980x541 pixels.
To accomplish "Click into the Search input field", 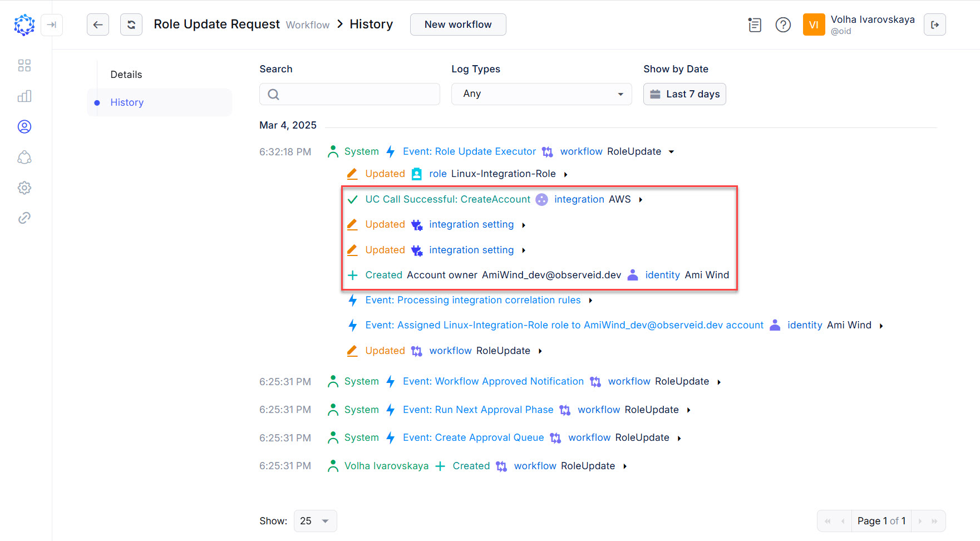I will (356, 94).
